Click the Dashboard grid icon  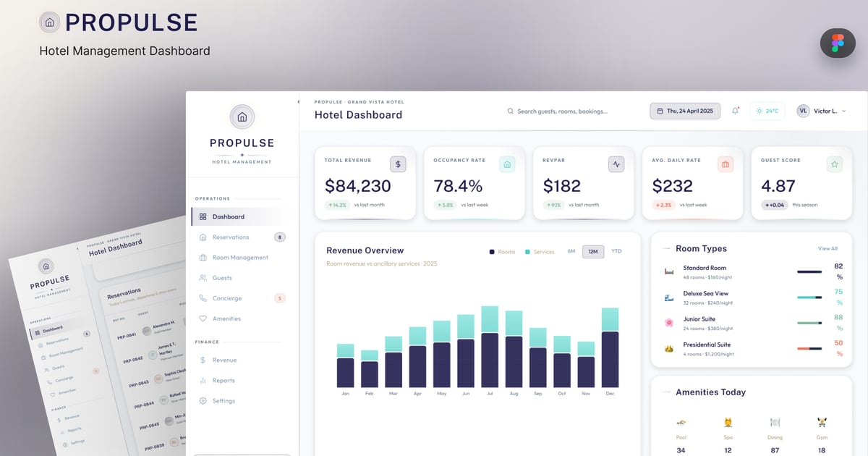coord(203,216)
